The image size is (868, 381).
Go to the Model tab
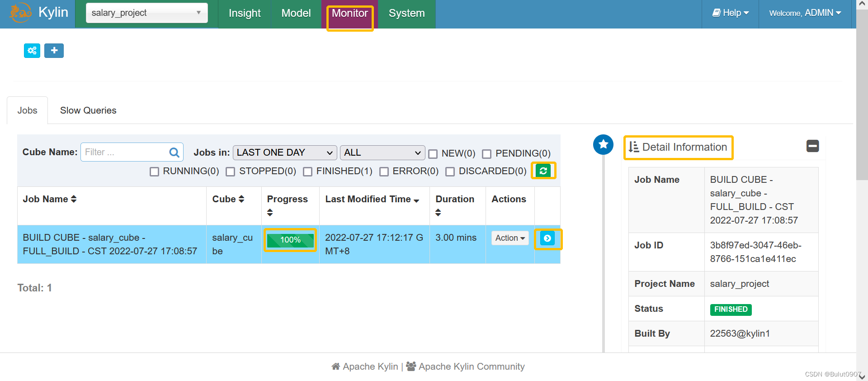[x=296, y=13]
